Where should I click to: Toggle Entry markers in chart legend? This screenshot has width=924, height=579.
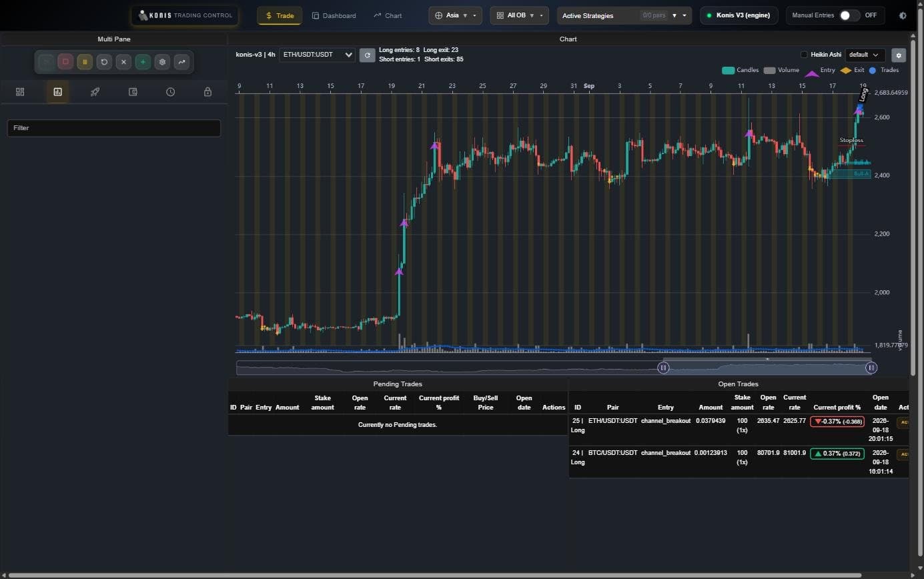(819, 70)
